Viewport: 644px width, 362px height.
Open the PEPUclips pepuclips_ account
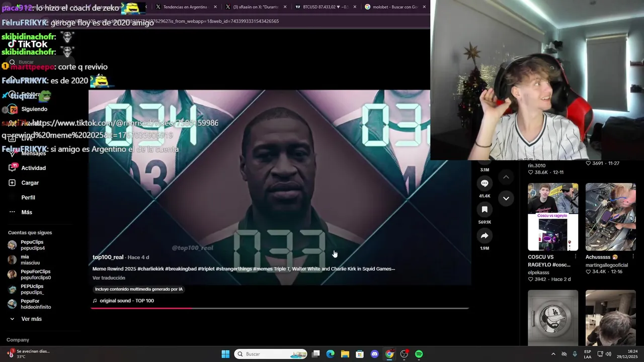click(26, 289)
